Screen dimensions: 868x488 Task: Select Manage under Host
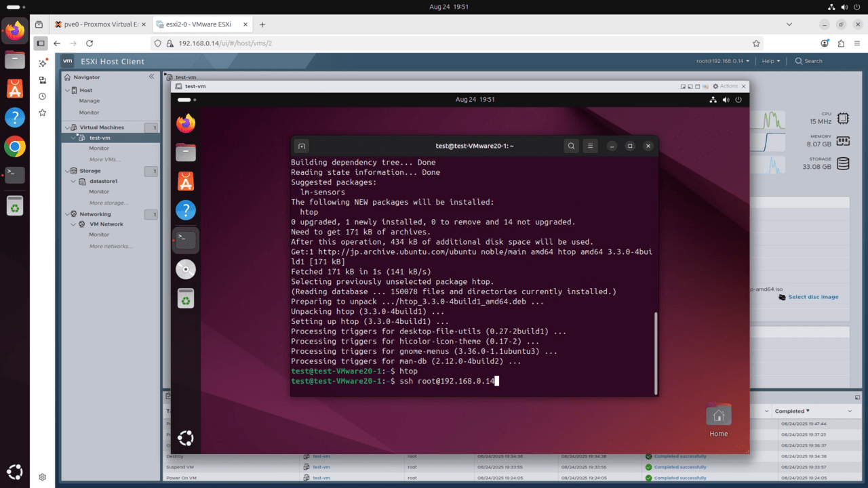pos(90,101)
